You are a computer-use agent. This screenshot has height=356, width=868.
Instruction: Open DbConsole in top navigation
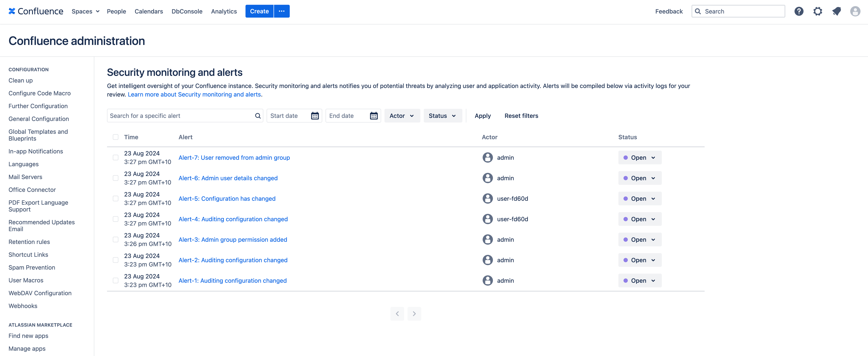pyautogui.click(x=187, y=11)
